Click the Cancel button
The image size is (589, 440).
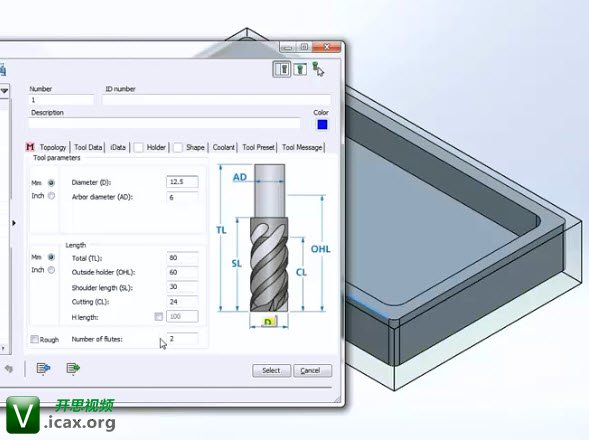pyautogui.click(x=312, y=370)
